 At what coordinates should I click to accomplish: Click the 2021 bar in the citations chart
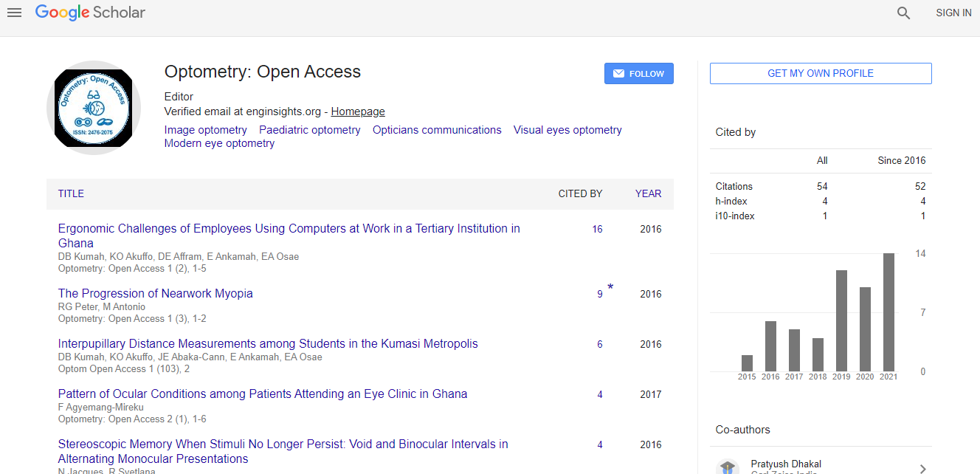tap(888, 312)
